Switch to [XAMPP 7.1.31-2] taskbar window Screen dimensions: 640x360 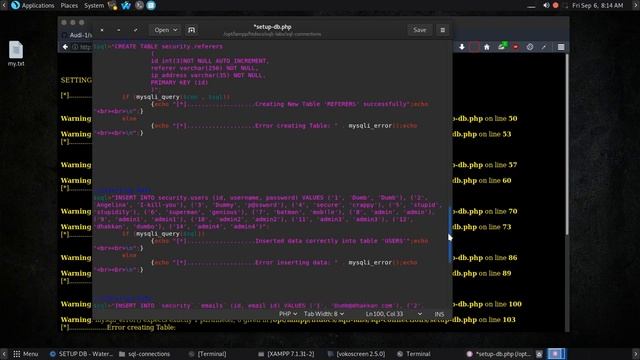286,354
